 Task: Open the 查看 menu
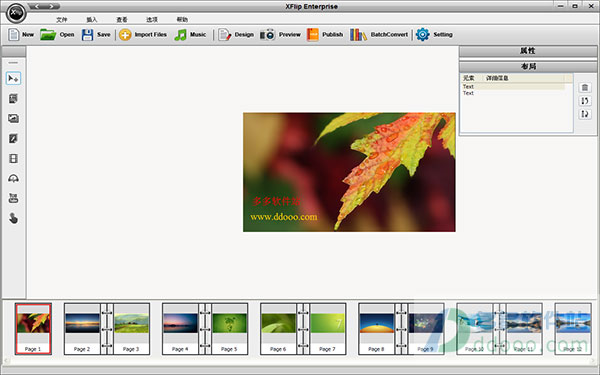[122, 20]
